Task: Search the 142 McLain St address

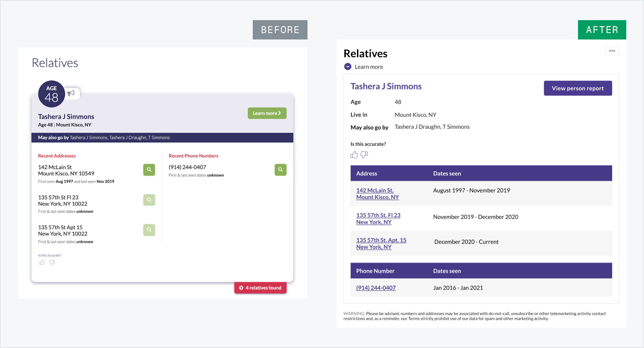Action: (149, 170)
